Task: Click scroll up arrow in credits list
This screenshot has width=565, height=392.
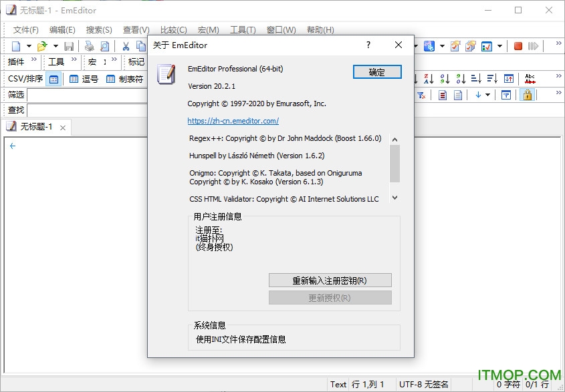Action: pyautogui.click(x=395, y=140)
